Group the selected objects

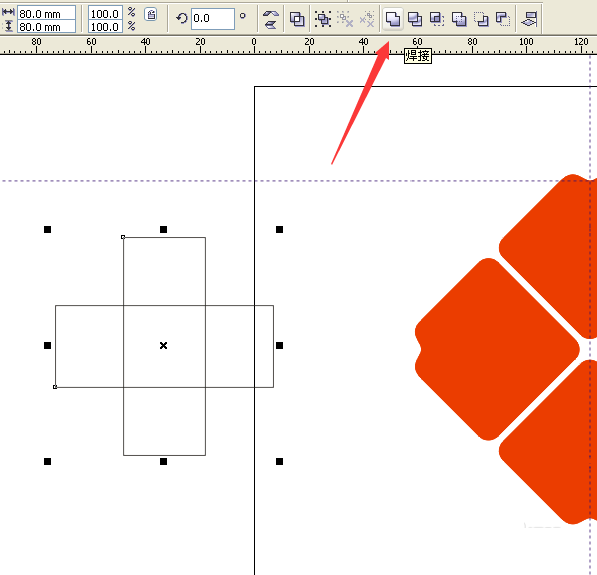point(323,18)
